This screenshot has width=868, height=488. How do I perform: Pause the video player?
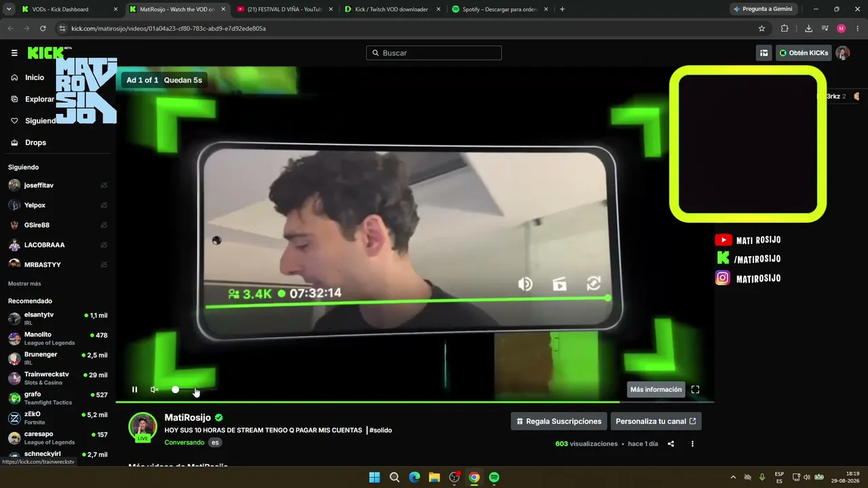click(x=134, y=390)
